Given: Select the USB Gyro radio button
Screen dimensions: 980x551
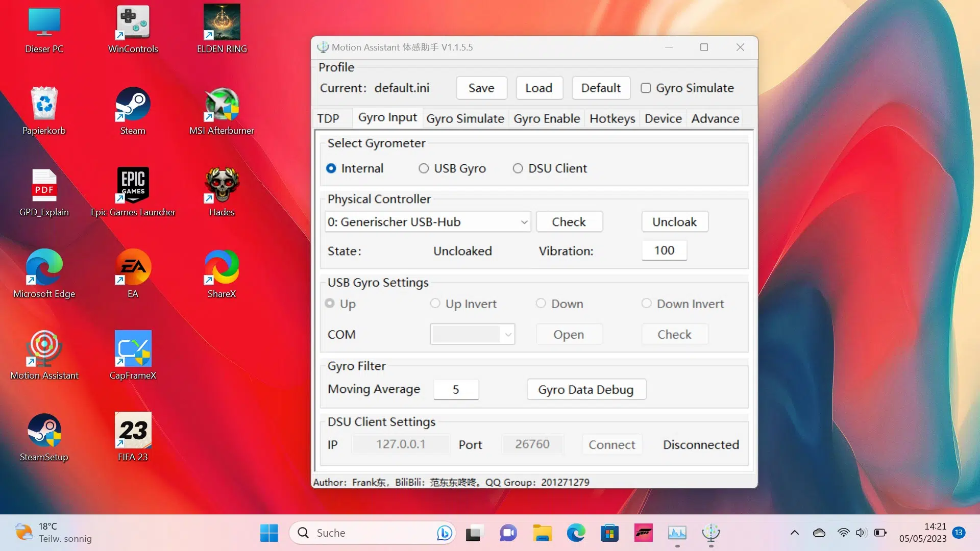Looking at the screenshot, I should [424, 168].
